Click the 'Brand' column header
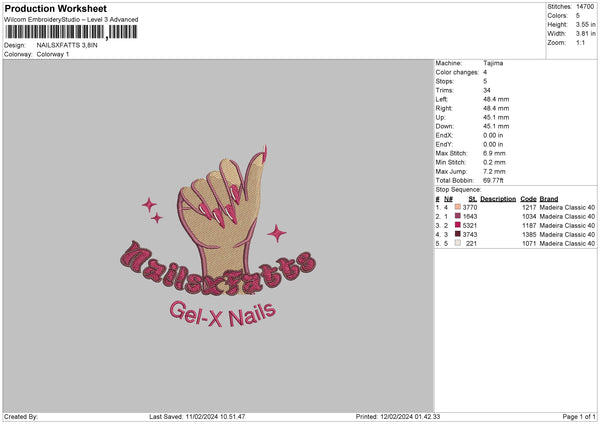 point(549,199)
